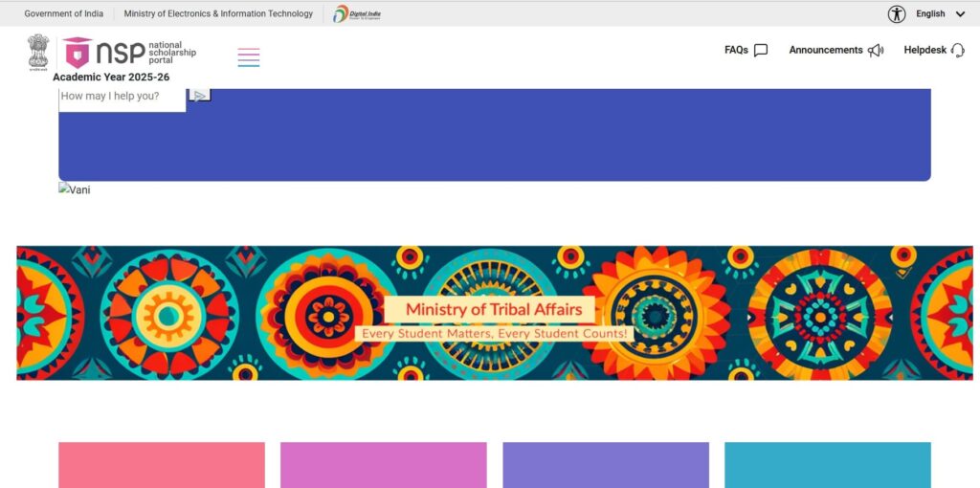
Task: Click 'Academic Year 2025-26' text
Action: tap(111, 78)
